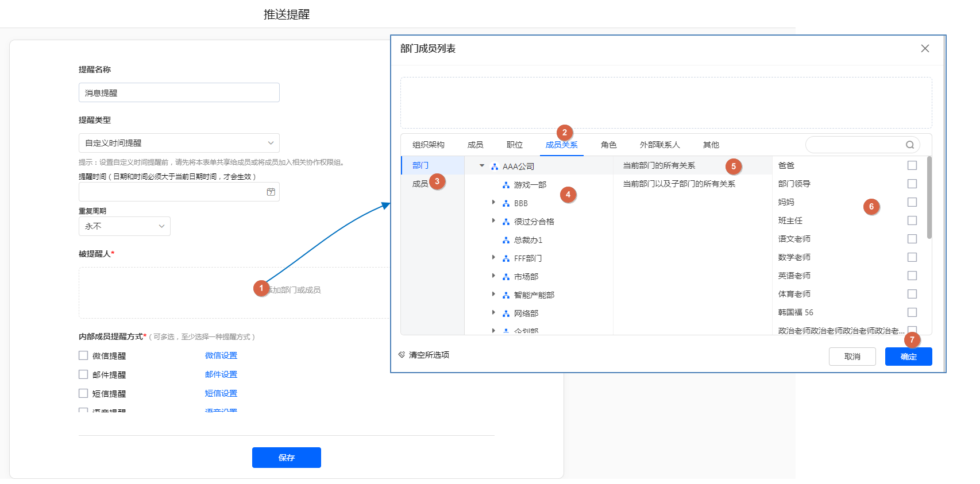
Task: Click the AAA公司 organization icon
Action: click(x=495, y=167)
